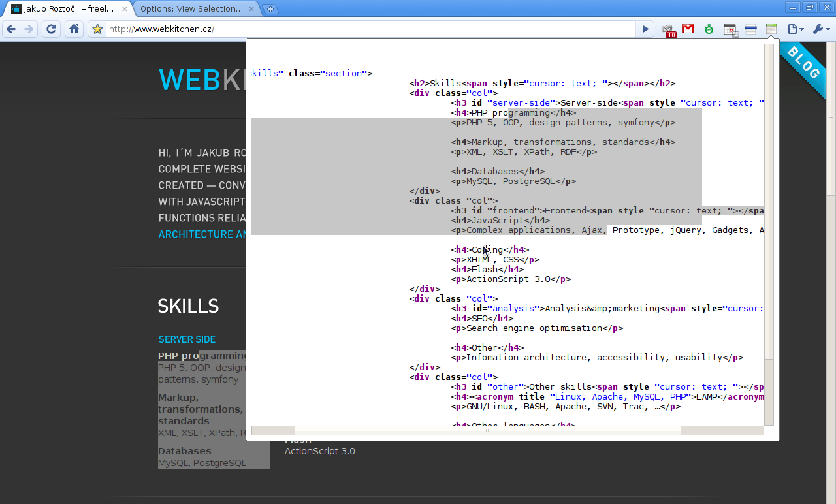Click the Go arrow beside address bar
This screenshot has width=836, height=504.
tap(645, 29)
